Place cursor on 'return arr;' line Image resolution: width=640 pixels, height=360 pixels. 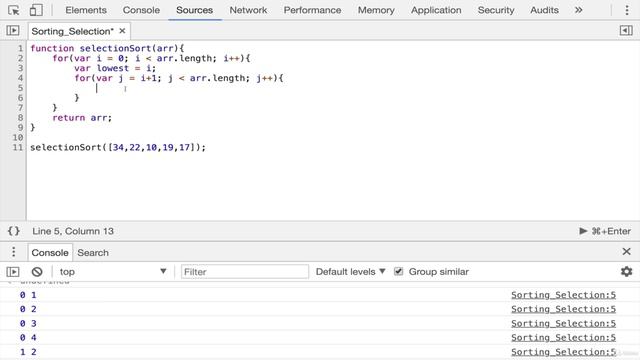[82, 118]
